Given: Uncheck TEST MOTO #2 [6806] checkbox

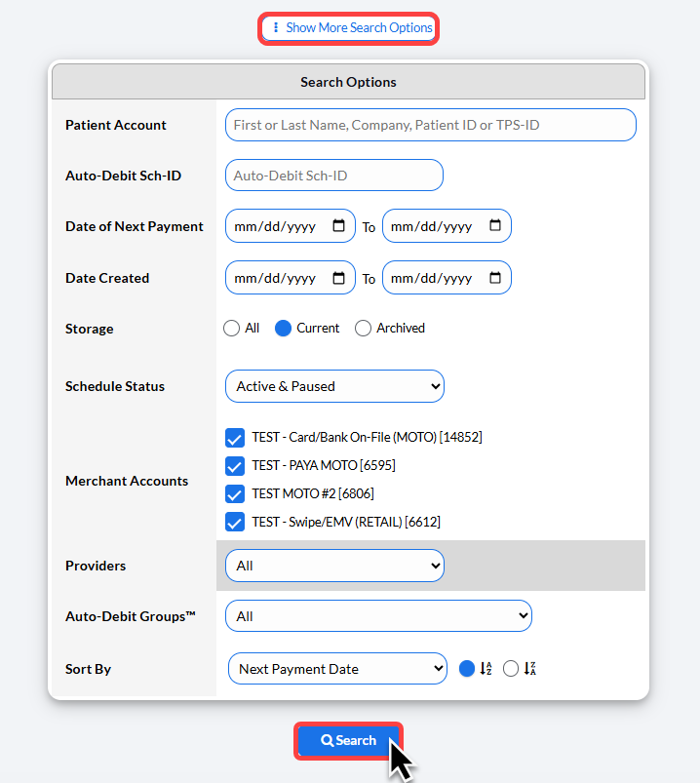Looking at the screenshot, I should pyautogui.click(x=235, y=493).
